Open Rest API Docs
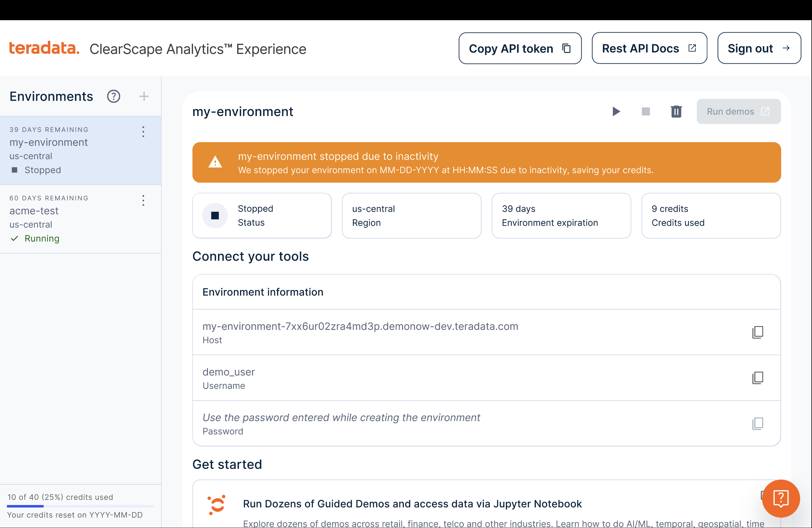 [x=649, y=48]
